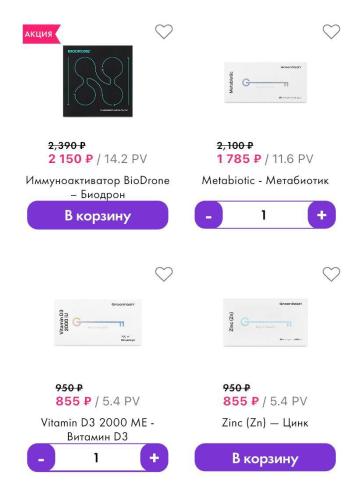Tap the heart on Vitamin D3 2000 ME

point(164,274)
